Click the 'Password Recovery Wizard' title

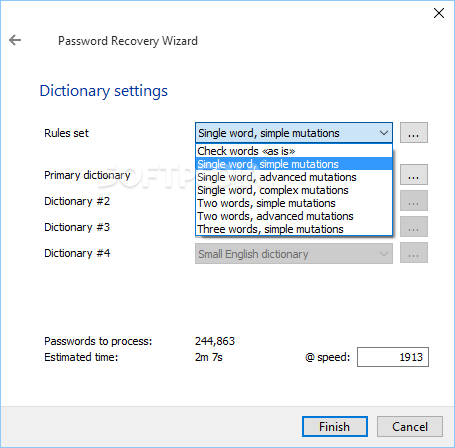tap(128, 41)
